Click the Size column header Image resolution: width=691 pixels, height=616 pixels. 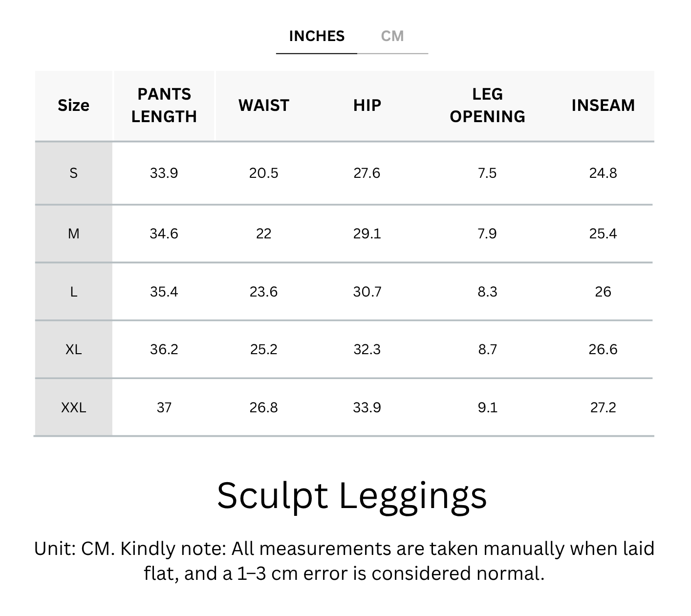tap(73, 106)
